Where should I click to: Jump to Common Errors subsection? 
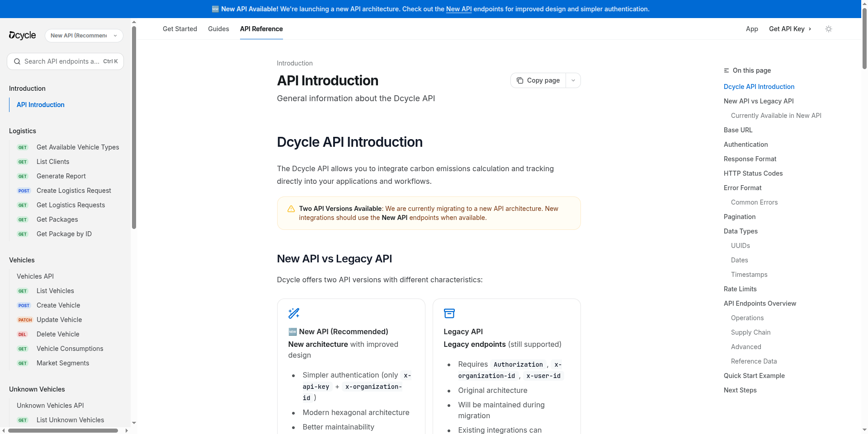coord(755,202)
